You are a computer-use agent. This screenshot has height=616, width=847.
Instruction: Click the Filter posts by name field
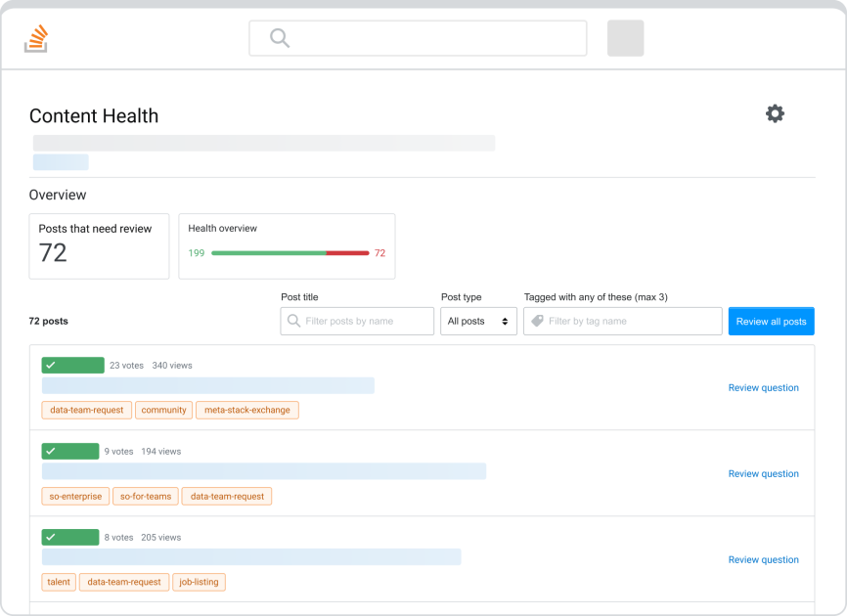click(357, 322)
